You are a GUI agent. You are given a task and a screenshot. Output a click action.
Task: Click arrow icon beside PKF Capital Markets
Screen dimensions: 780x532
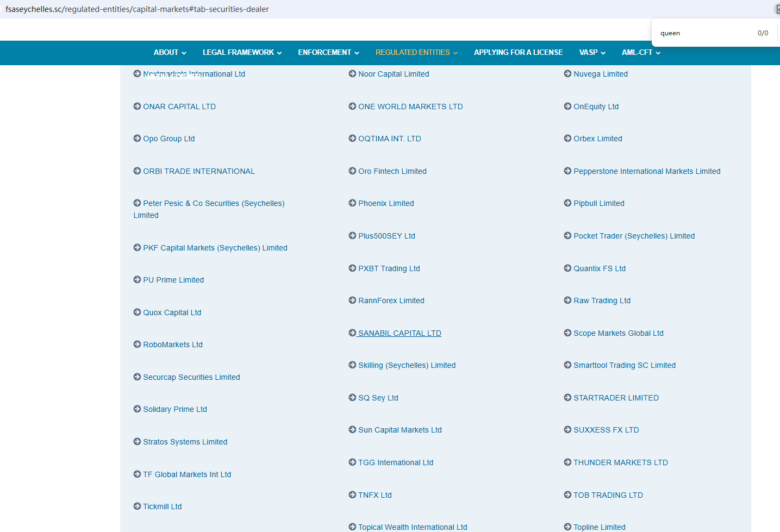point(137,248)
